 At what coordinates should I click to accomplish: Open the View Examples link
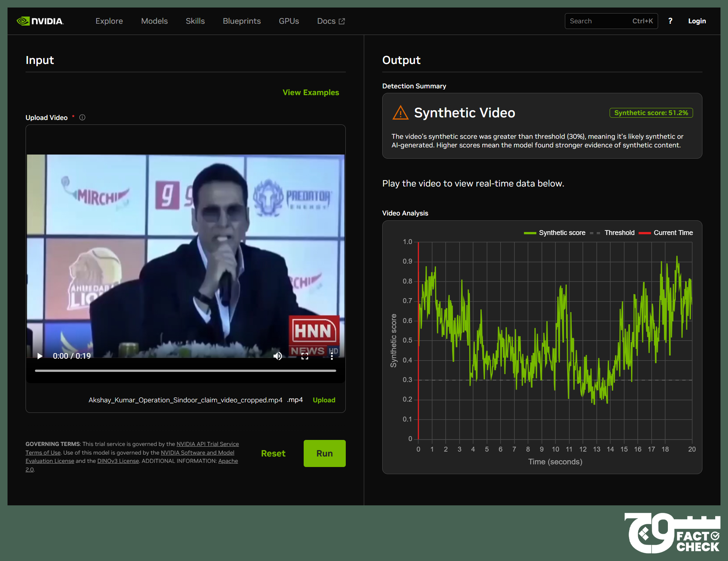[311, 92]
